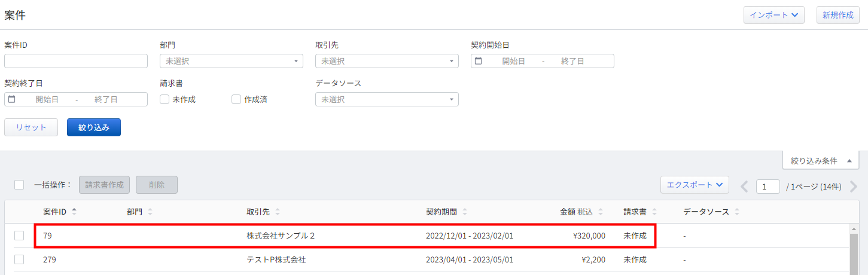
Task: Toggle the select-all 一括操作 checkbox
Action: pos(19,185)
